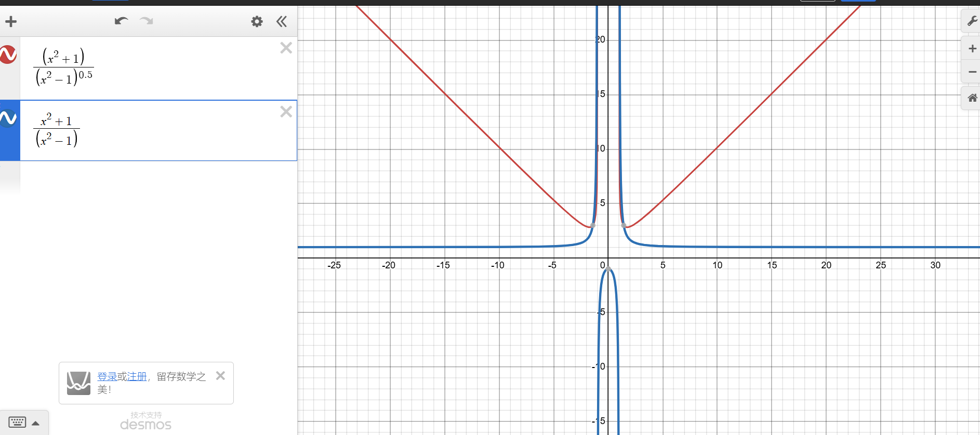The image size is (980, 435).
Task: Click the desmos logo at the bottom
Action: click(x=145, y=425)
